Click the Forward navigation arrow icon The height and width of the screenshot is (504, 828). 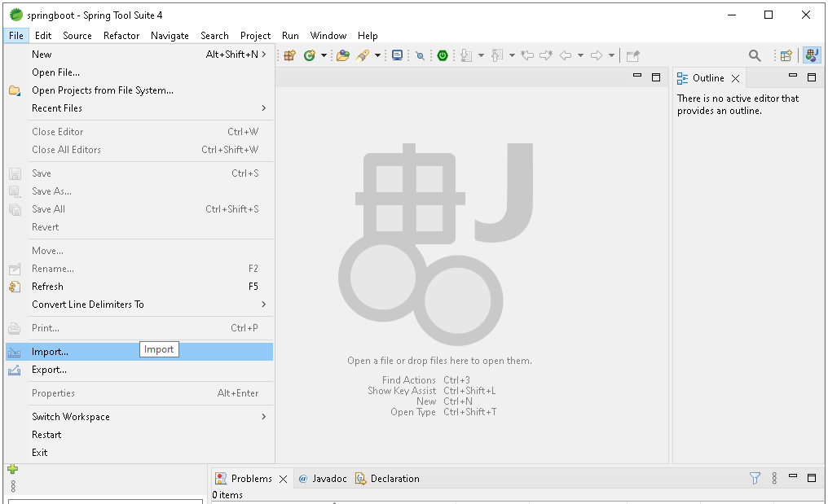point(597,55)
